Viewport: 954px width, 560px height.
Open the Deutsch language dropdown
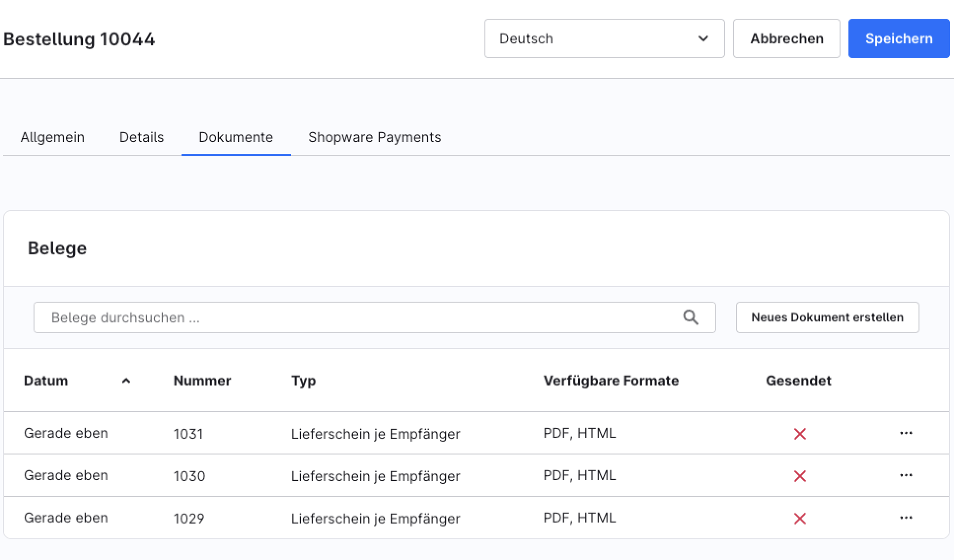[604, 38]
